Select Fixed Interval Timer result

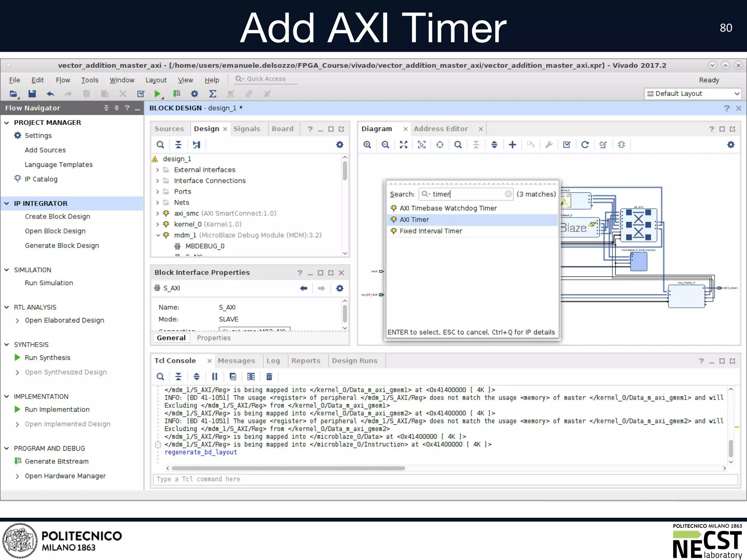[x=472, y=231]
